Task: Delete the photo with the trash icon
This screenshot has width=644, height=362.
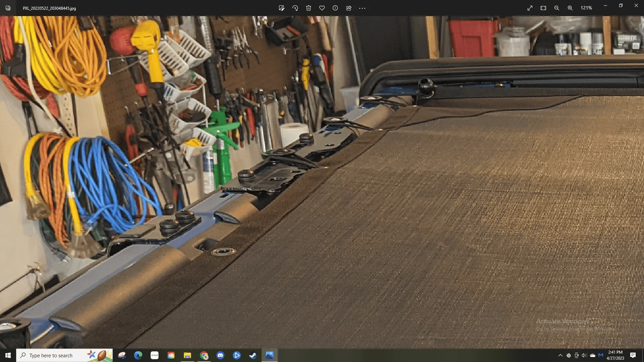Action: (x=309, y=8)
